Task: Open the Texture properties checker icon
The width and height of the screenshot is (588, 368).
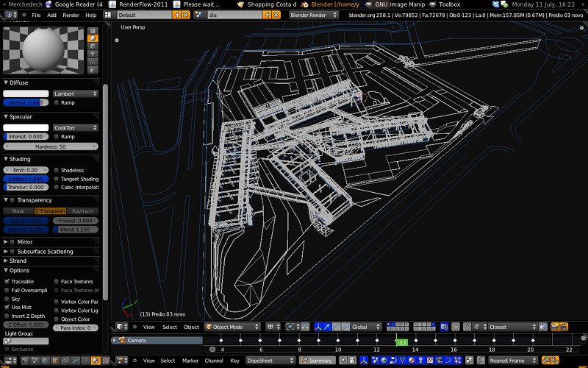Action: tap(106, 361)
